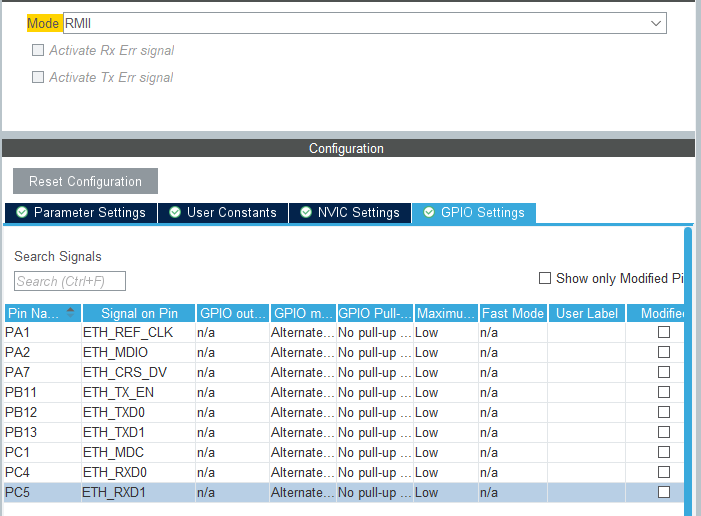The width and height of the screenshot is (701, 516).
Task: Toggle Modified checkbox for PB12 row
Action: pyautogui.click(x=664, y=412)
